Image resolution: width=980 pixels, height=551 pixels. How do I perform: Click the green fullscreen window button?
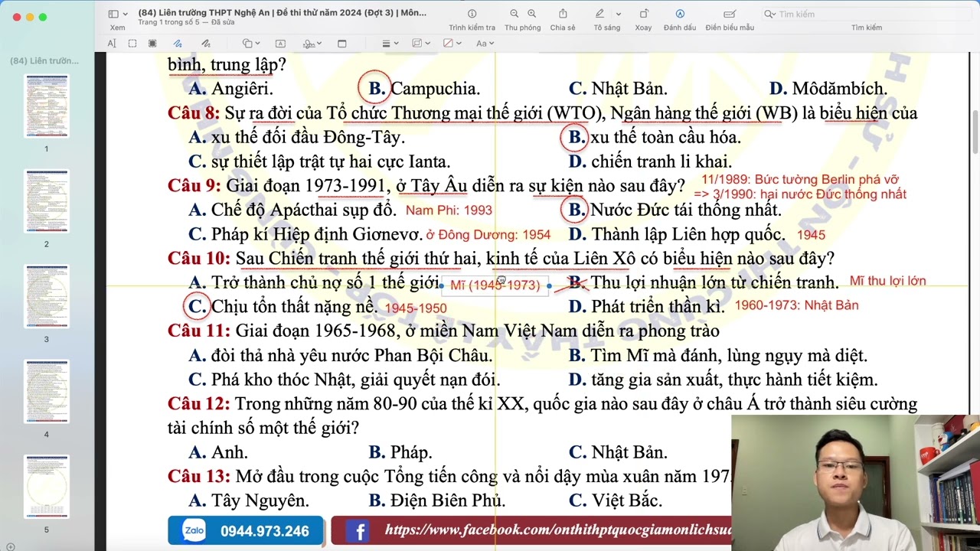[x=42, y=17]
